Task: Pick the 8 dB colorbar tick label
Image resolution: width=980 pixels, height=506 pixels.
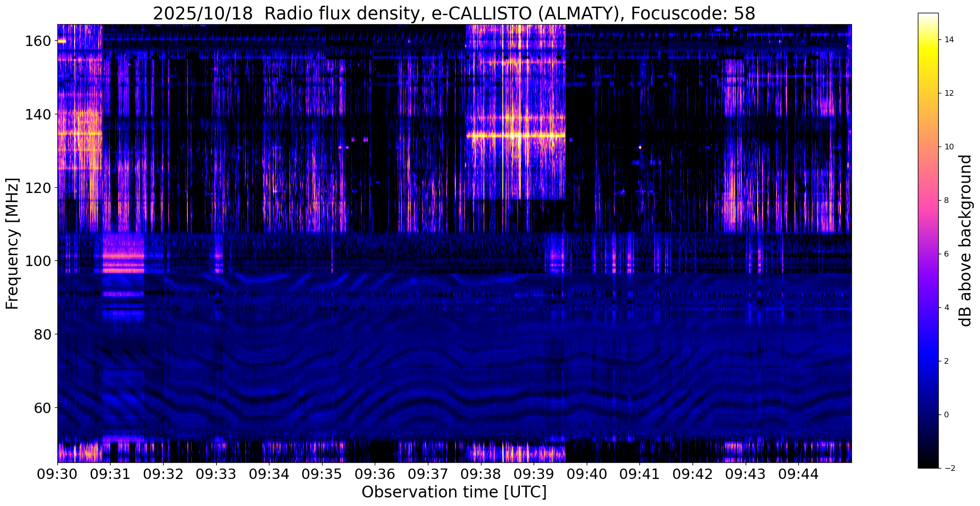Action: (946, 201)
